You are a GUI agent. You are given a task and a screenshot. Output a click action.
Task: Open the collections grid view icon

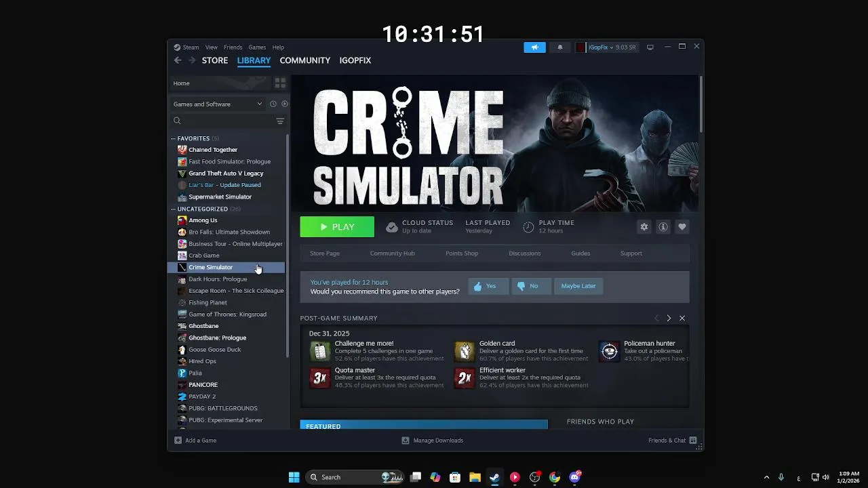tap(280, 83)
